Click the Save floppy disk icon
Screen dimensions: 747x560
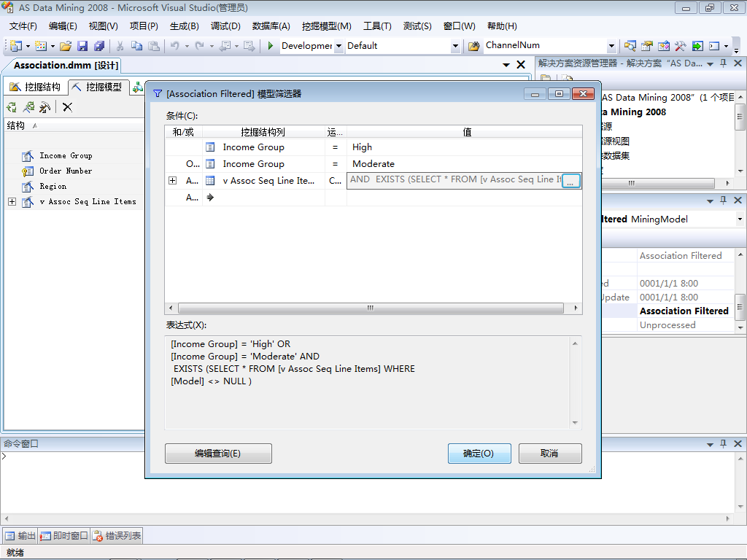(x=82, y=46)
